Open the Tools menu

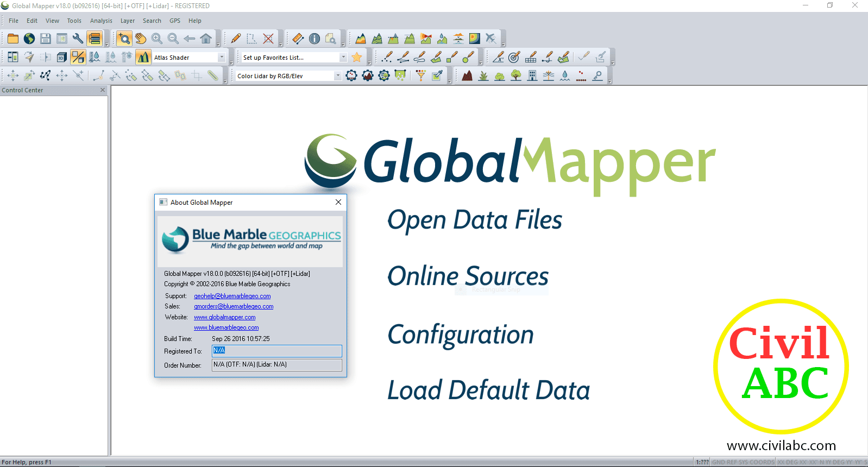coord(74,21)
